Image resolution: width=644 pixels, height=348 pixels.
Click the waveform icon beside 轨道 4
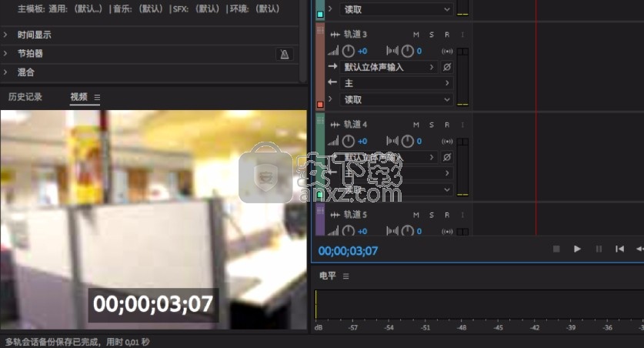335,125
